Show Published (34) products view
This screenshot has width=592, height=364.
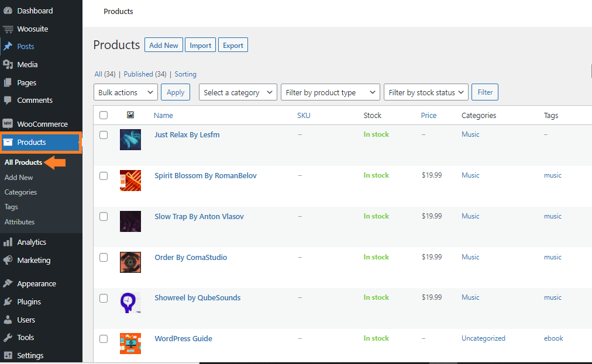click(x=145, y=74)
